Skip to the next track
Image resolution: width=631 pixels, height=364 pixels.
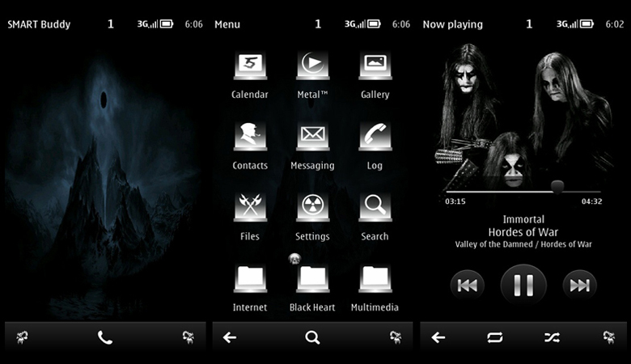(579, 286)
